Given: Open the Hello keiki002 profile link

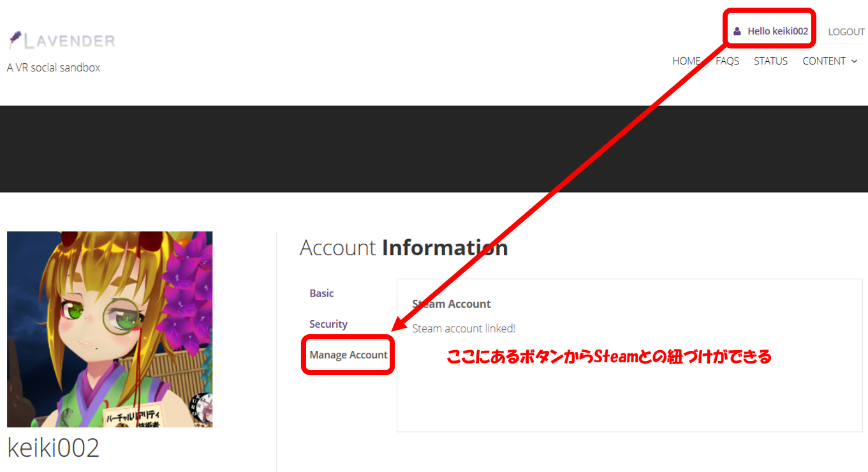Looking at the screenshot, I should tap(777, 31).
